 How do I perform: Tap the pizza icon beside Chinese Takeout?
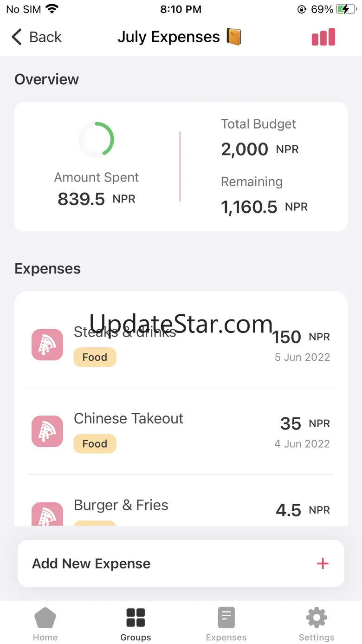[47, 431]
